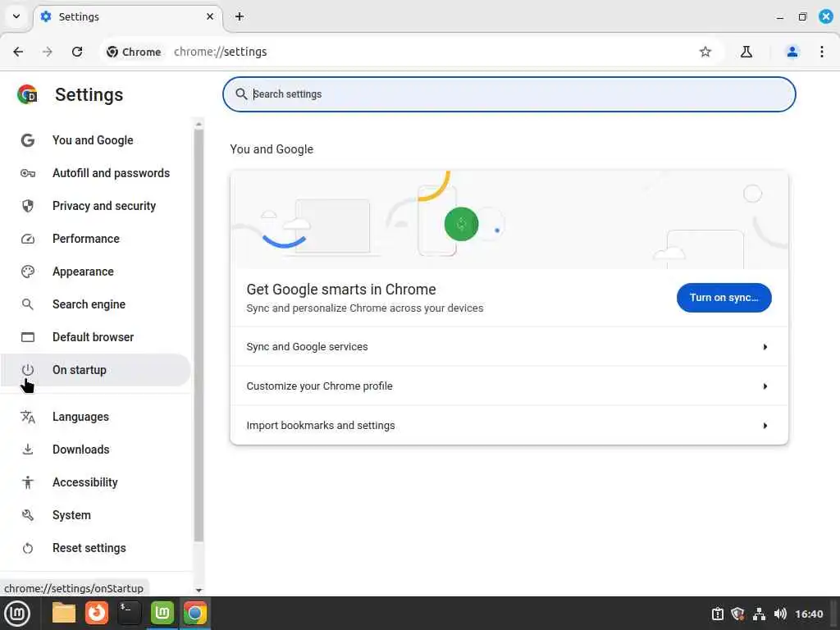Click the shield icon for Privacy

(28, 206)
